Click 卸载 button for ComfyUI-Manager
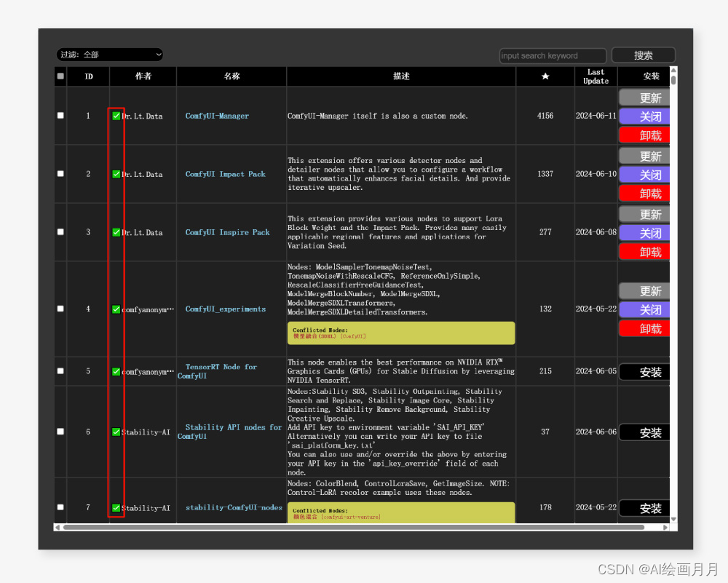 pyautogui.click(x=644, y=135)
